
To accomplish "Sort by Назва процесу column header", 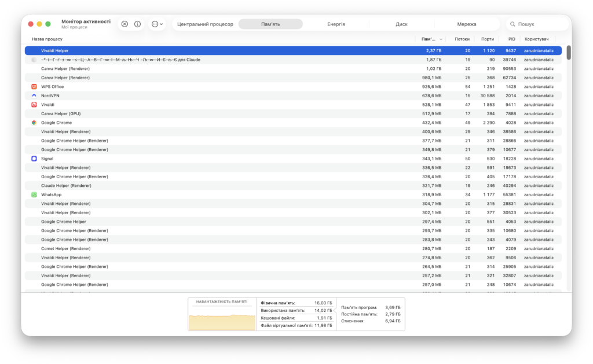I will [47, 39].
